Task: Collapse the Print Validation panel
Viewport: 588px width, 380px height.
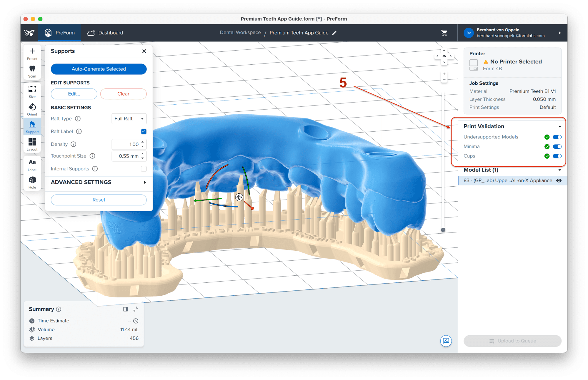Action: 559,126
